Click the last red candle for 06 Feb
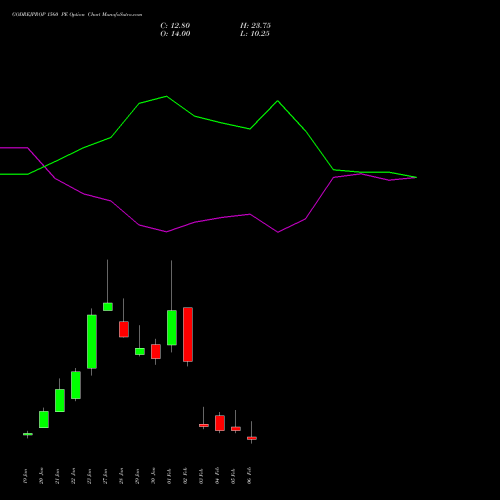Screen dimensions: 500x500 click(x=252, y=438)
